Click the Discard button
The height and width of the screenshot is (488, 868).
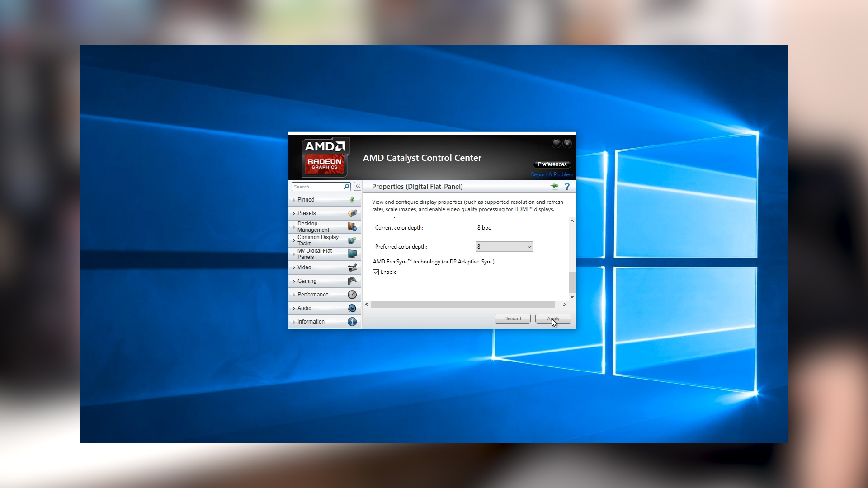pyautogui.click(x=512, y=319)
